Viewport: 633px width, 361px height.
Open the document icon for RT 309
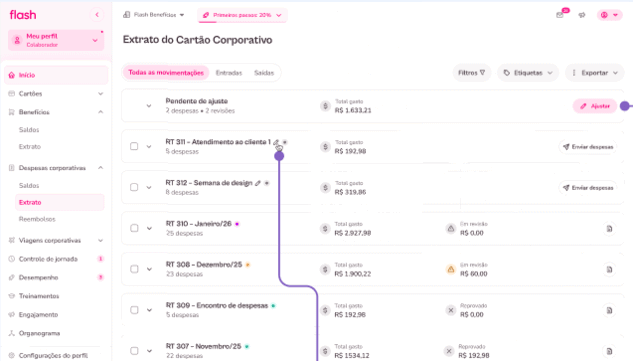pyautogui.click(x=609, y=310)
